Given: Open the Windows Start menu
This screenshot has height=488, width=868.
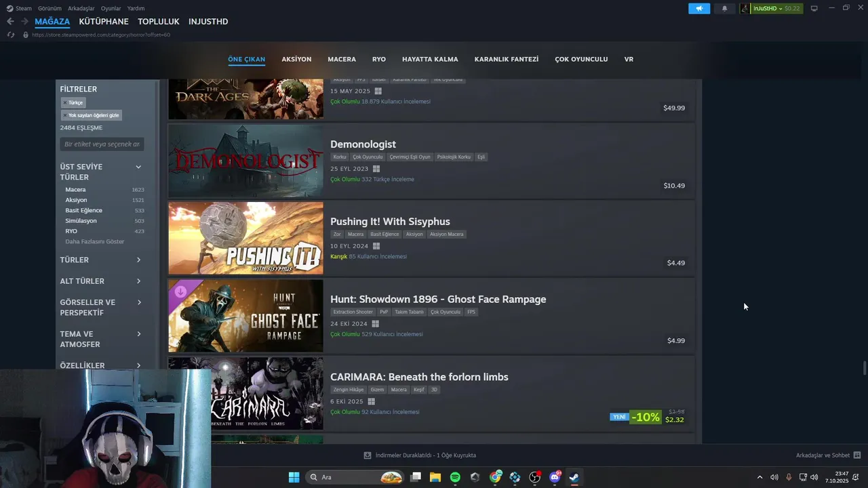Looking at the screenshot, I should (294, 477).
